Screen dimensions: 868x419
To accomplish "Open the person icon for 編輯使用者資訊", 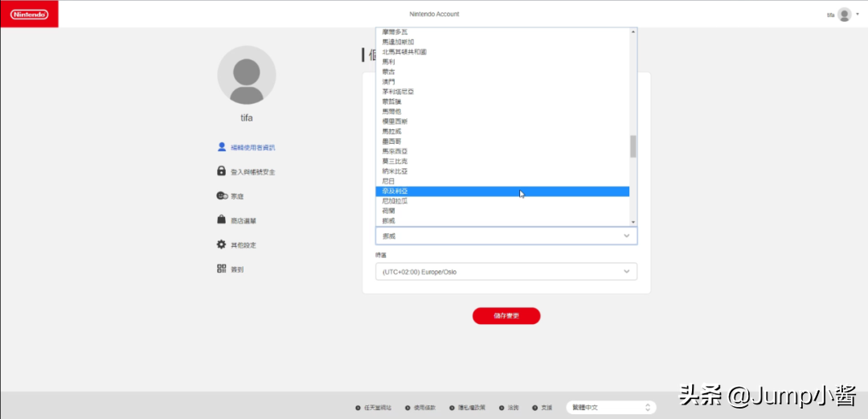I will coord(222,147).
